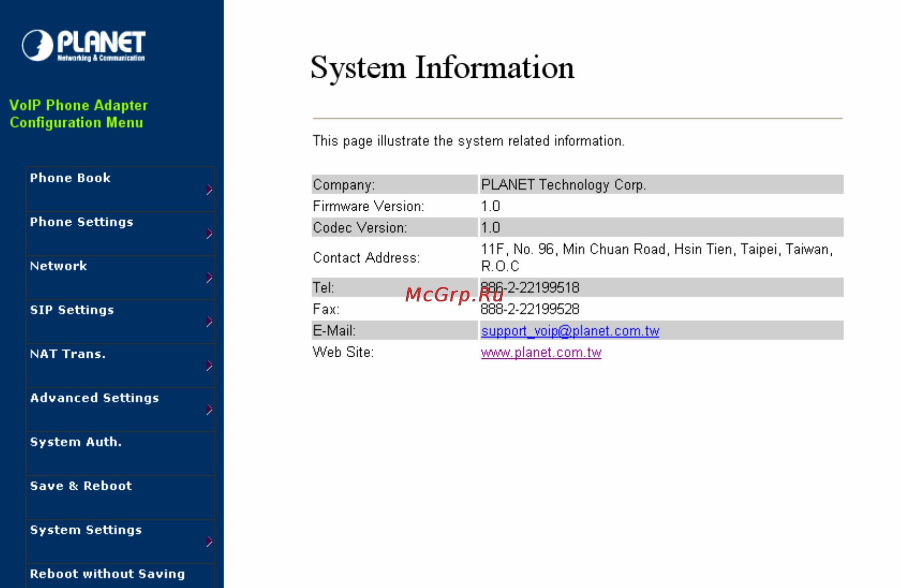Click the Codec Version value 1.0
Image resolution: width=903 pixels, height=588 pixels.
[490, 228]
